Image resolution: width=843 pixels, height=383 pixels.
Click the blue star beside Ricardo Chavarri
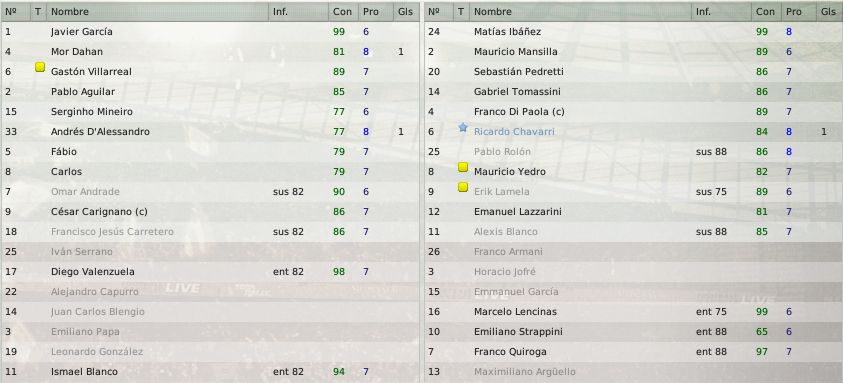point(463,127)
